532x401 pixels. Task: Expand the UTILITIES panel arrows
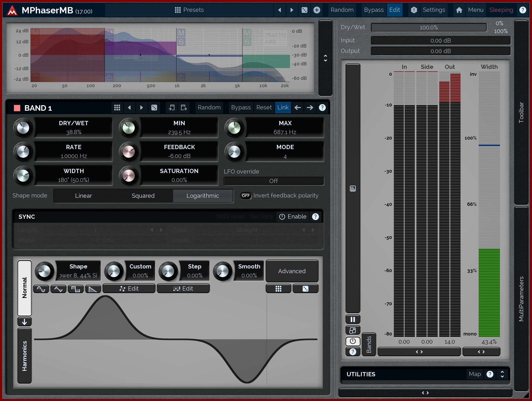[x=502, y=374]
